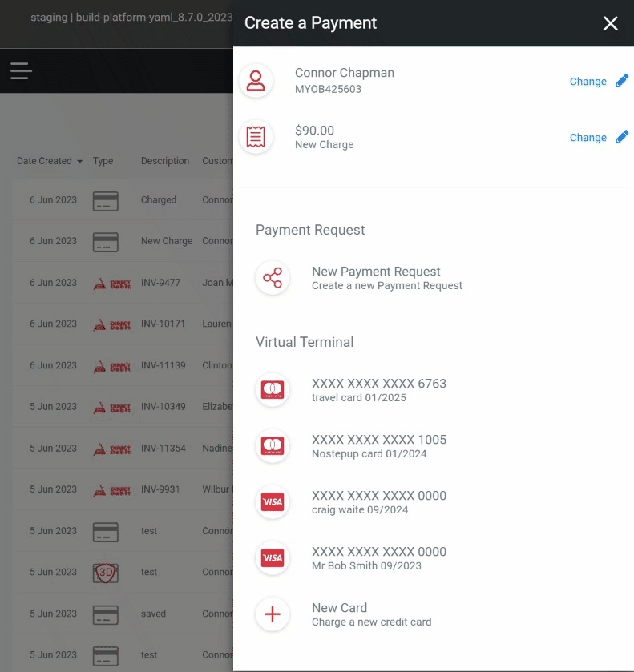Click the staging build-platform-yaml title text
Screen dimensions: 634x672
click(131, 18)
